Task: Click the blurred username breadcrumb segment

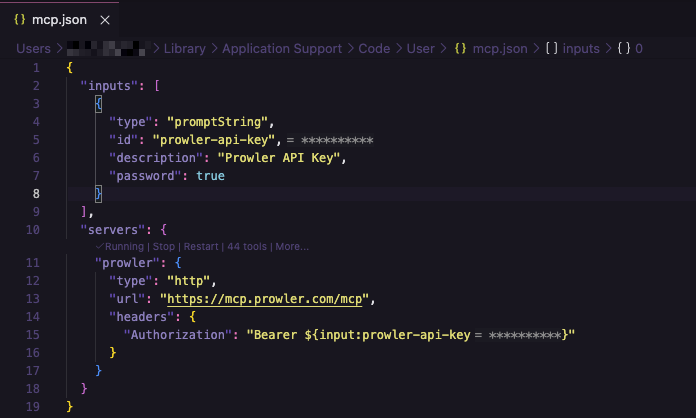Action: point(107,48)
